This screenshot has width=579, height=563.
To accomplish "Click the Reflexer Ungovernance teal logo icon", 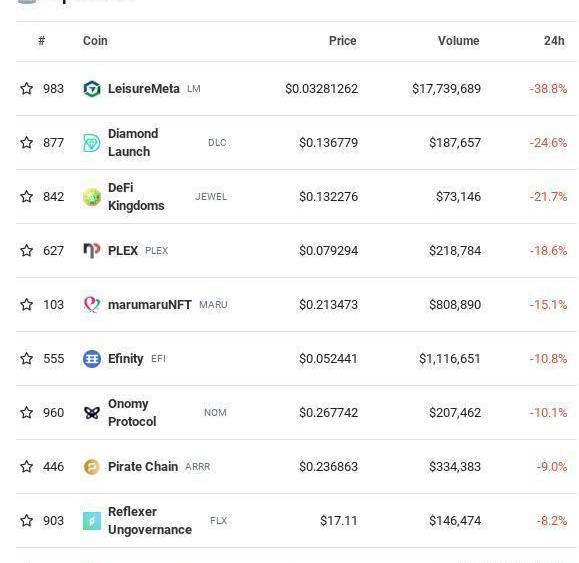I will pos(92,521).
